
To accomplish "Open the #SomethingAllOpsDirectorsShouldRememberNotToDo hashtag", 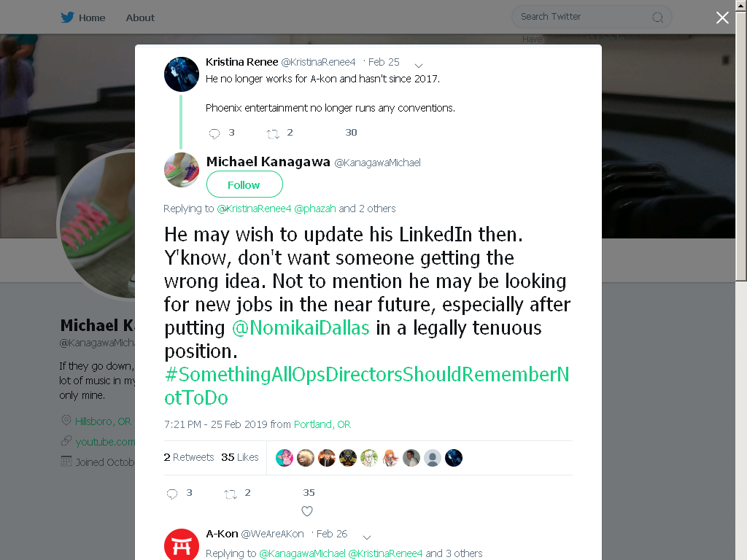I will [367, 386].
